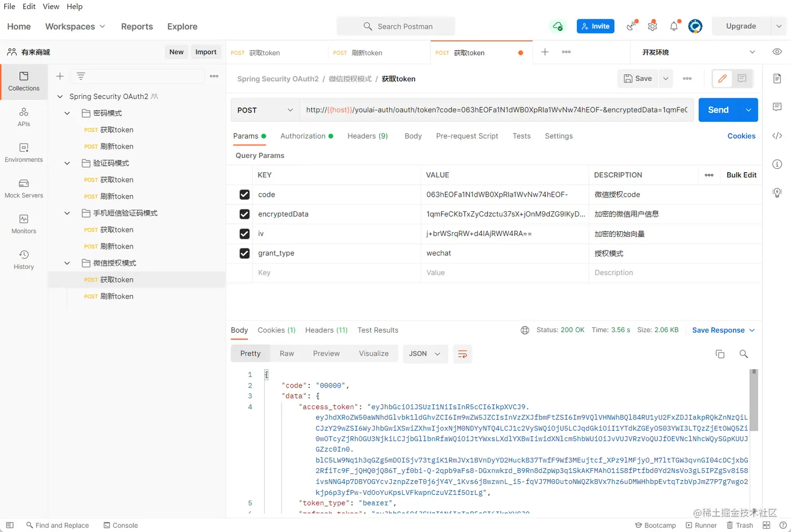Switch to the Pre-request Script tab
This screenshot has height=532, width=791.
tap(467, 136)
